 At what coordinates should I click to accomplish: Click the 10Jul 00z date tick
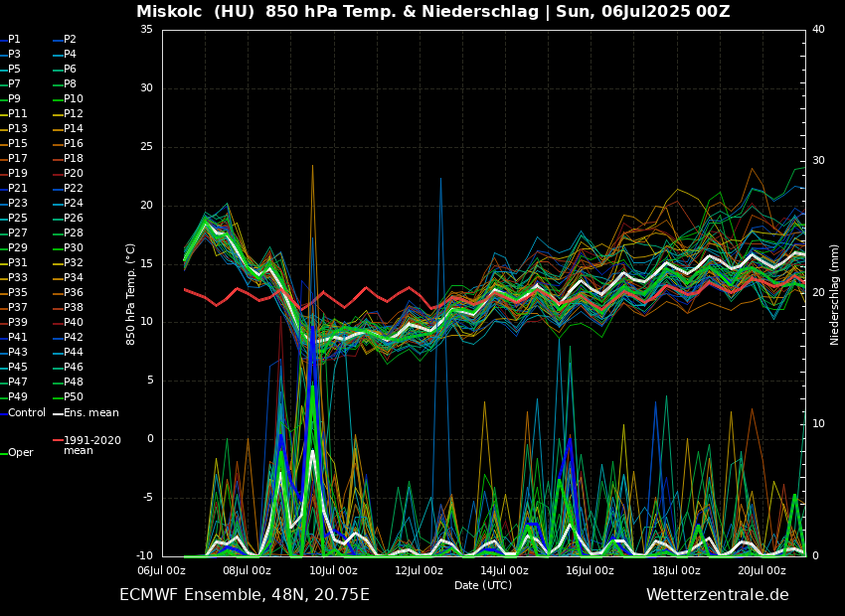point(333,570)
